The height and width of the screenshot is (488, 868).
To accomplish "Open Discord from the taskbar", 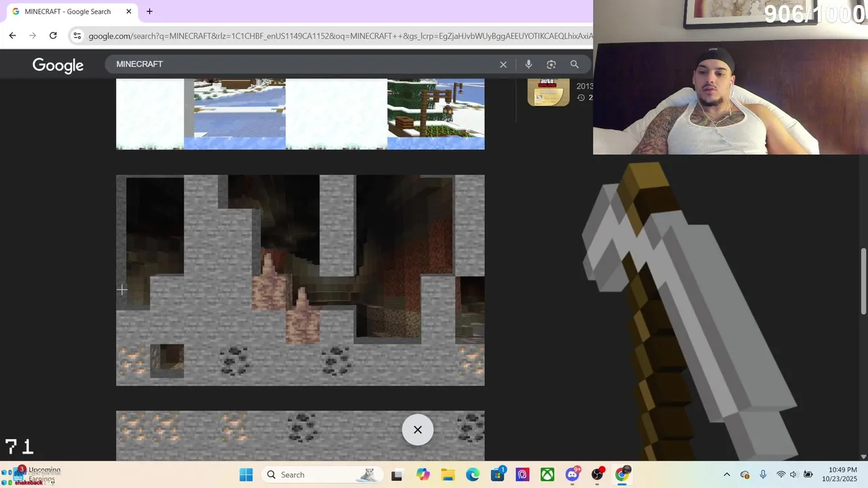I will coord(572,474).
